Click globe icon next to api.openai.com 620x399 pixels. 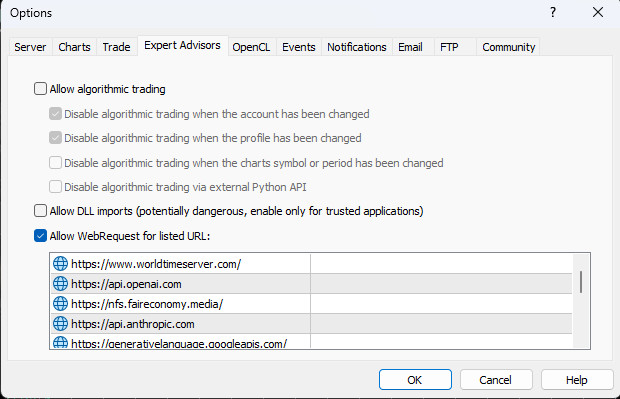60,284
